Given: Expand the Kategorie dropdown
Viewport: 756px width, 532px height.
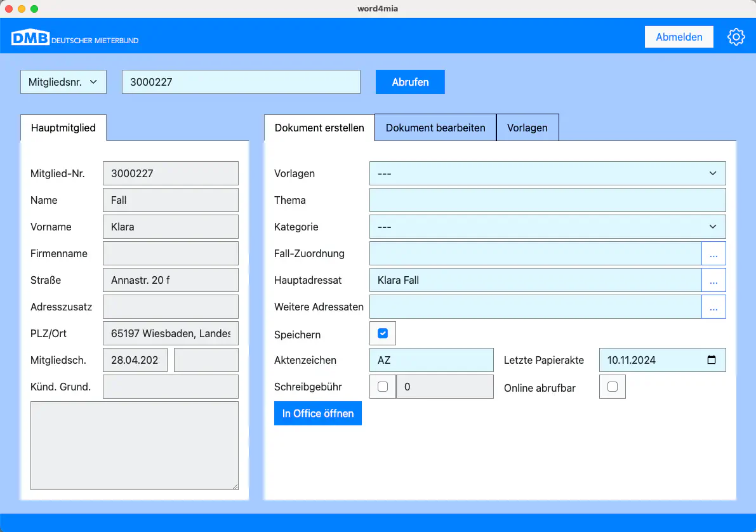Looking at the screenshot, I should [x=547, y=227].
